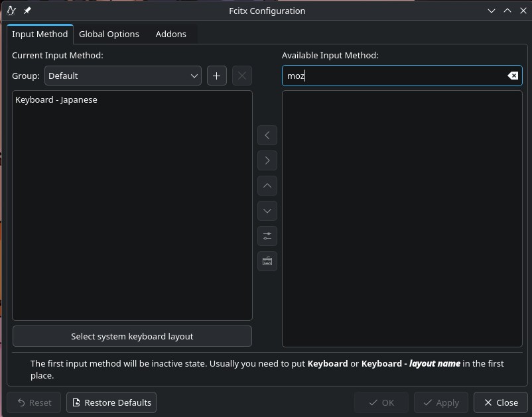Click the Restore Defaults button

(111, 402)
